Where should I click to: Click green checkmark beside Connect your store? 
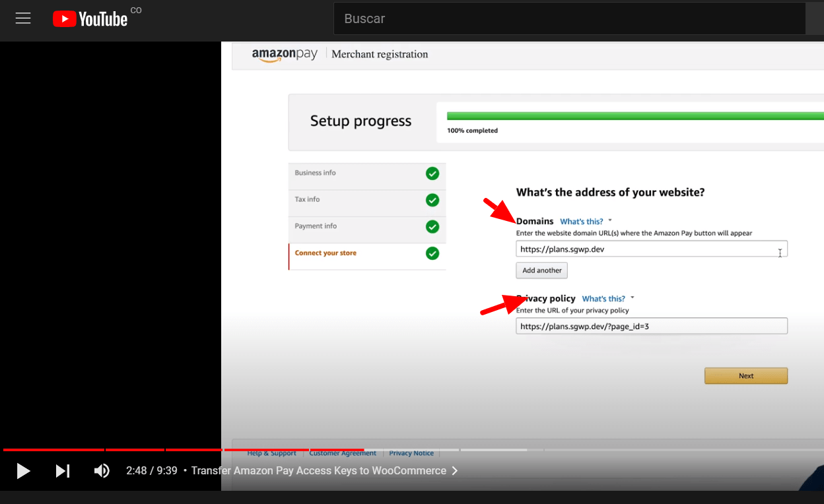pos(432,253)
